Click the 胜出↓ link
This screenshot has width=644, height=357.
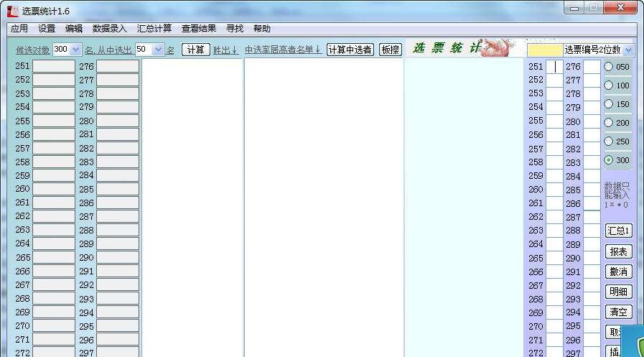(x=225, y=50)
